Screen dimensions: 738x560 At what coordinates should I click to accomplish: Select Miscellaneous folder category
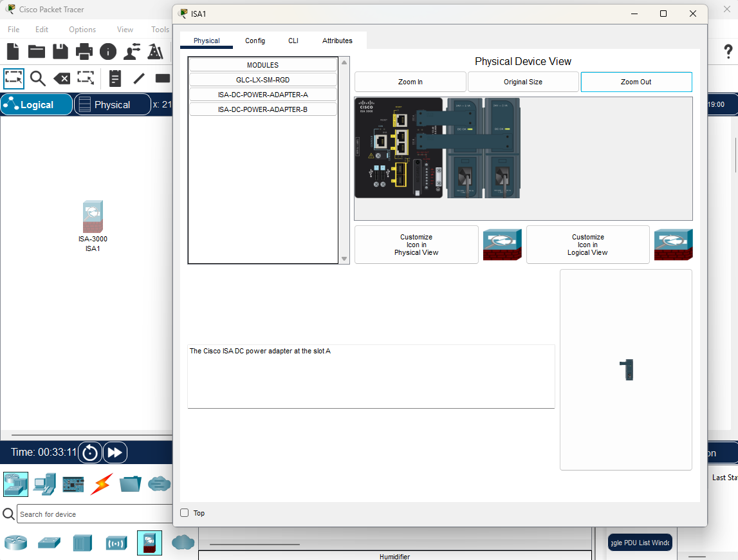point(131,484)
